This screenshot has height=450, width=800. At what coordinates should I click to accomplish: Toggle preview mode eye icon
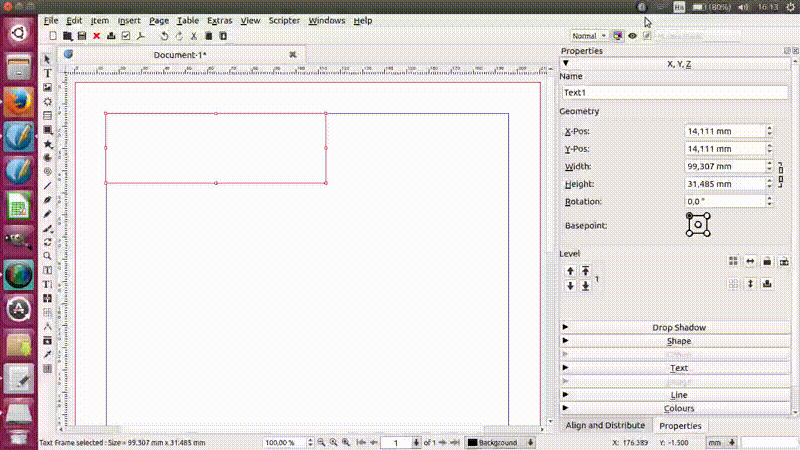pyautogui.click(x=632, y=36)
